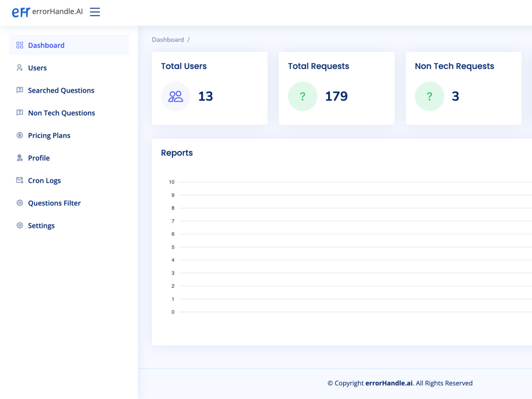Open the Users page
The height and width of the screenshot is (399, 532).
[x=69, y=68]
